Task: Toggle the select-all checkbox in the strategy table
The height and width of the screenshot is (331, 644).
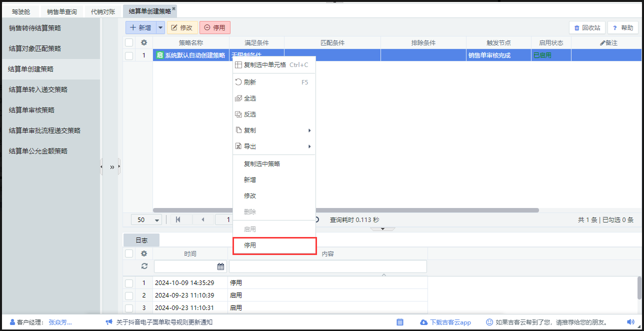Action: point(129,43)
